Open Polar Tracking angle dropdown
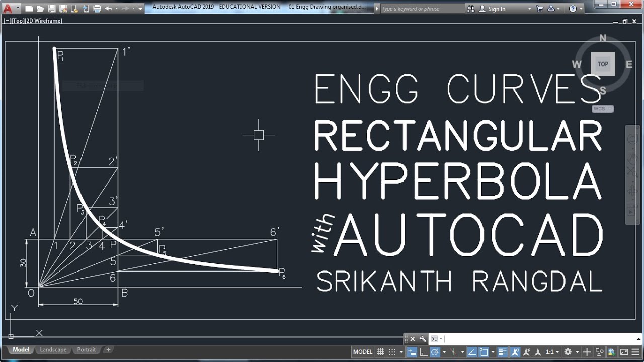Image resolution: width=644 pixels, height=362 pixels. pyautogui.click(x=444, y=352)
